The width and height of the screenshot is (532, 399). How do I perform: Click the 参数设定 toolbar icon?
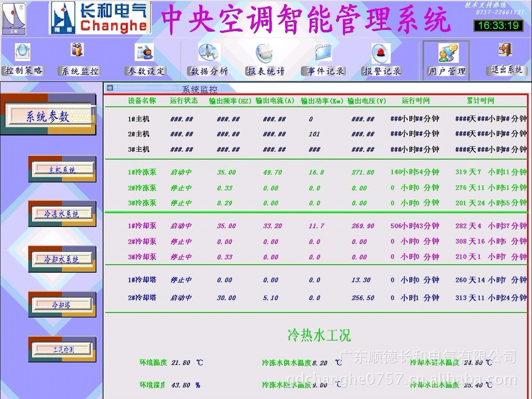pos(144,52)
